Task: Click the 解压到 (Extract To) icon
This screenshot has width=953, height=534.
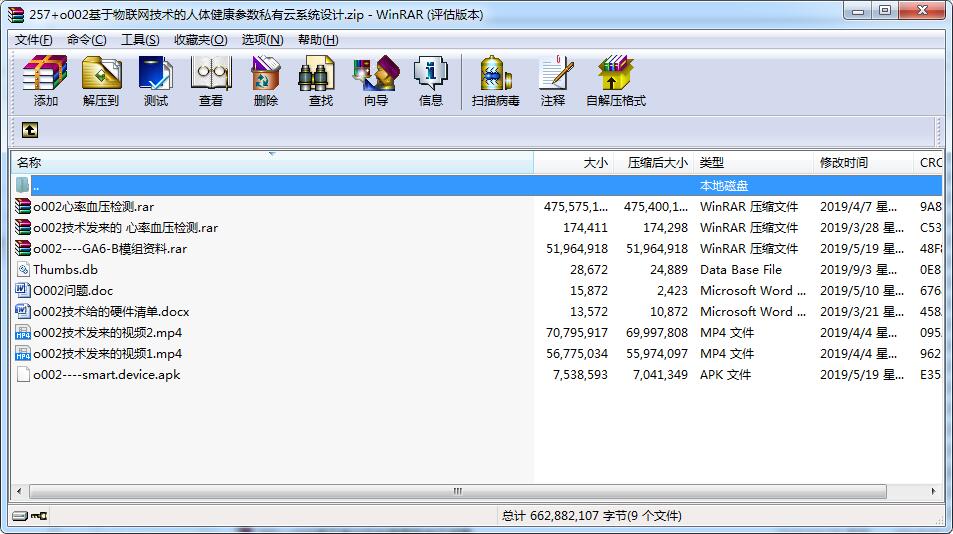Action: 101,81
